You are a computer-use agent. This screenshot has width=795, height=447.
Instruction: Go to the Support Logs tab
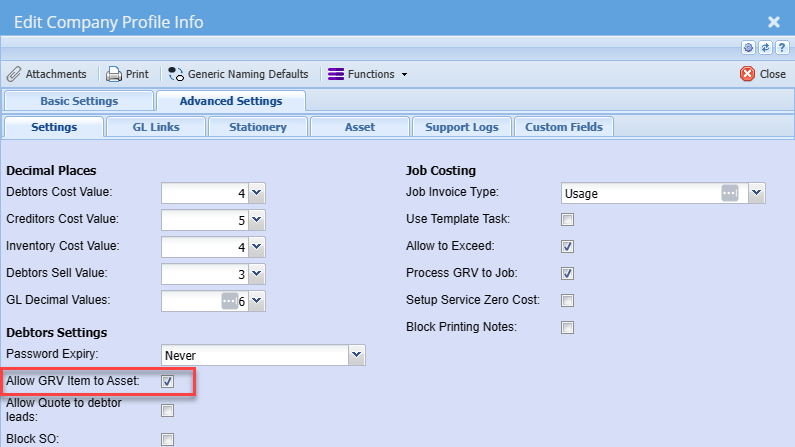tap(462, 127)
